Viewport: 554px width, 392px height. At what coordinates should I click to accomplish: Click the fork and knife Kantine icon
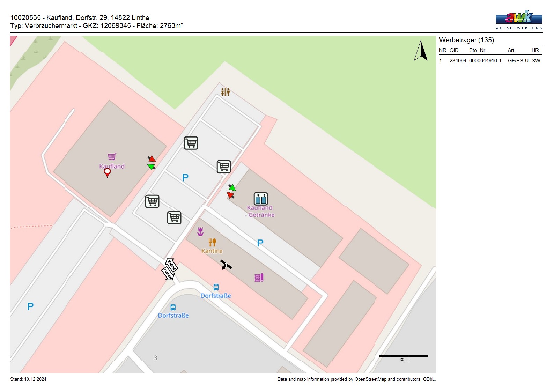click(x=212, y=242)
